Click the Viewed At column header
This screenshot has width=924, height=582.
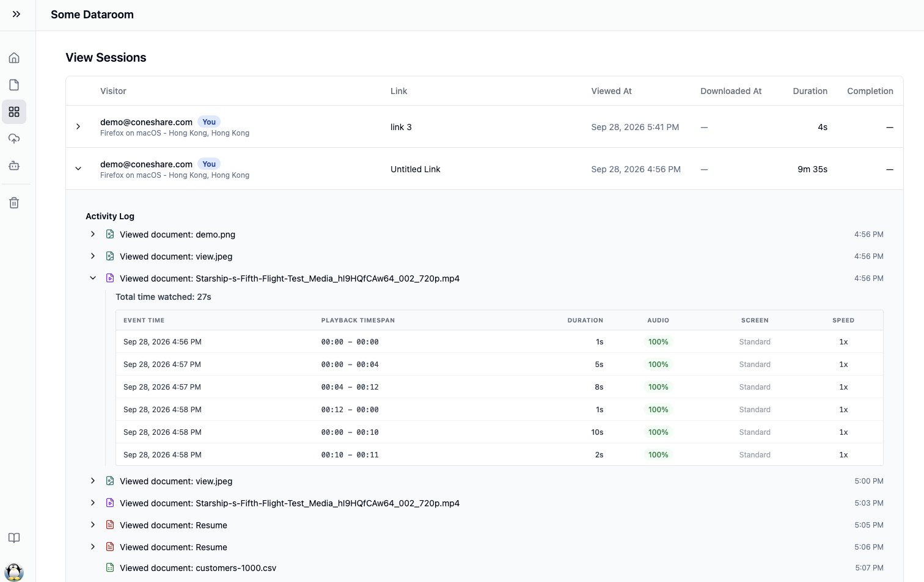pos(611,91)
